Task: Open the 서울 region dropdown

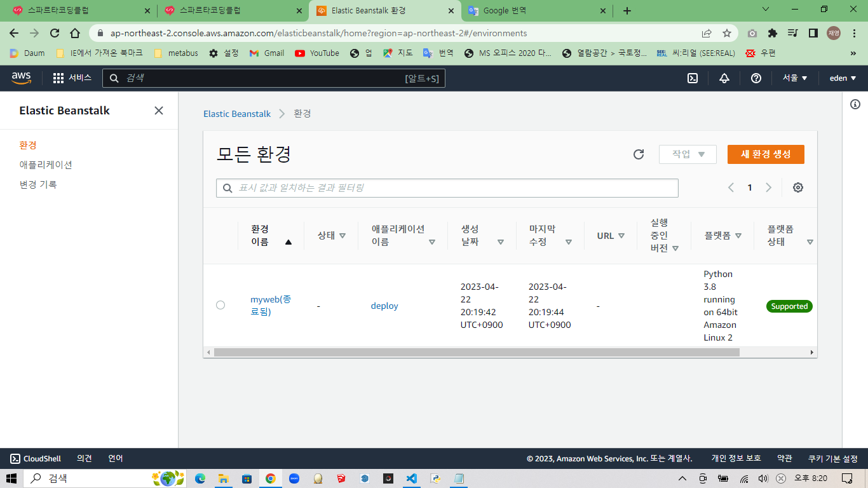Action: [x=795, y=78]
